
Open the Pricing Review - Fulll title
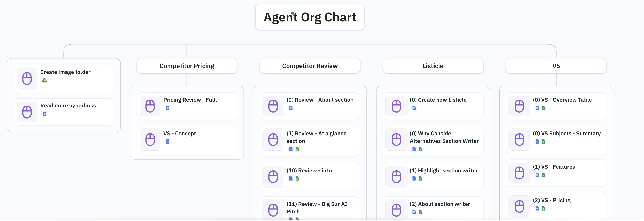coord(190,100)
